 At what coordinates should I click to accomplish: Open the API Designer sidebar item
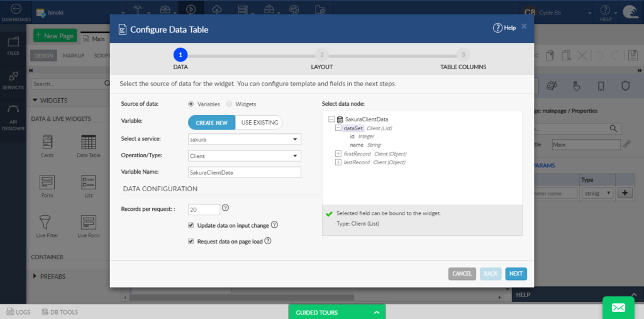coord(13,117)
